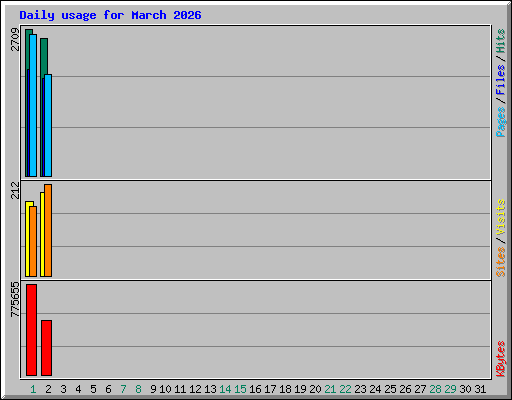Click day label 3 on the x-axis
The width and height of the screenshot is (512, 400).
click(x=63, y=389)
